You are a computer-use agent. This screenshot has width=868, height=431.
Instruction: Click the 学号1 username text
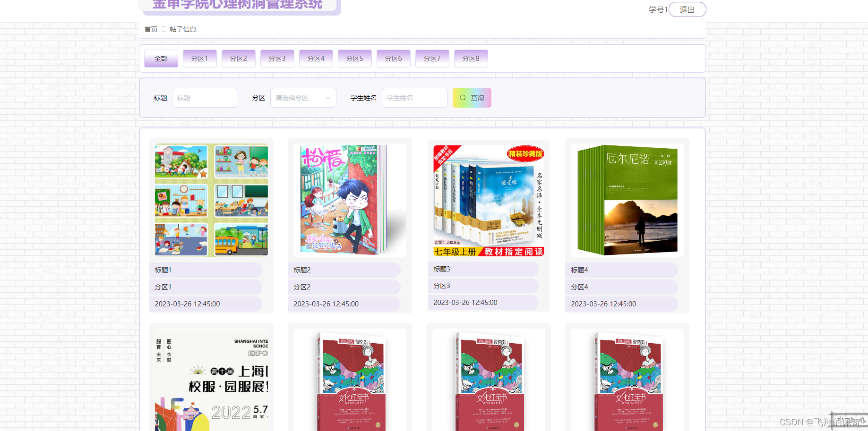(x=658, y=9)
